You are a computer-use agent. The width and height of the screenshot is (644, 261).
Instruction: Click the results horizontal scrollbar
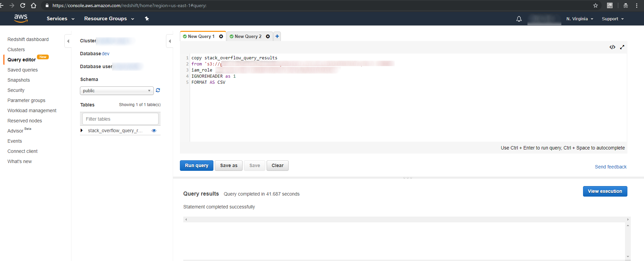coord(407,220)
